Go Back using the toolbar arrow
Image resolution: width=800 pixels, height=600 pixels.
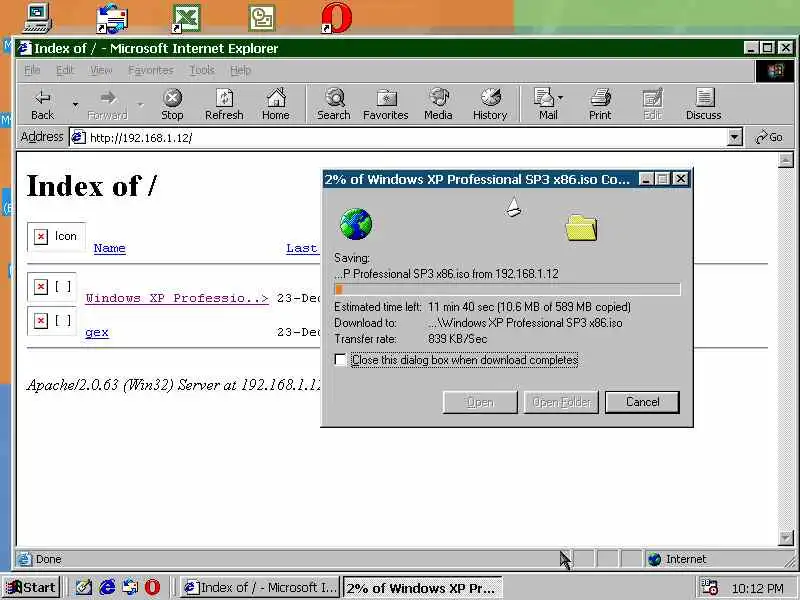pos(42,104)
